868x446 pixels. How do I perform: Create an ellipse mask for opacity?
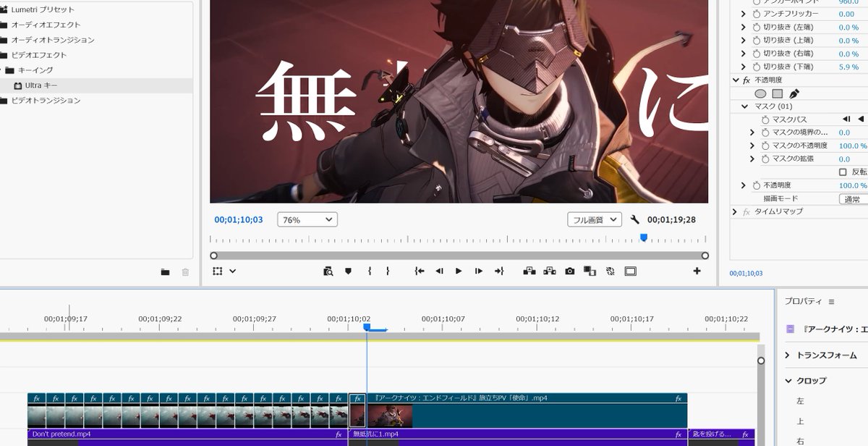click(x=760, y=93)
